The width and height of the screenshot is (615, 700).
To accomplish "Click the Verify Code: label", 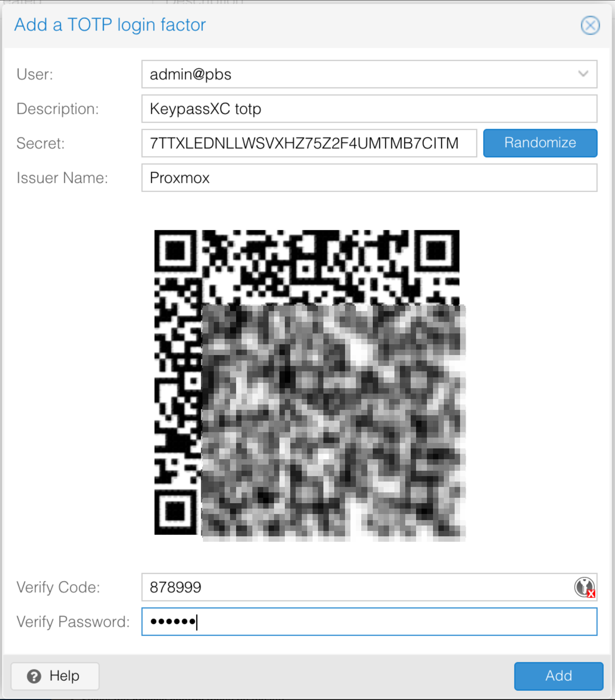I will (x=58, y=587).
